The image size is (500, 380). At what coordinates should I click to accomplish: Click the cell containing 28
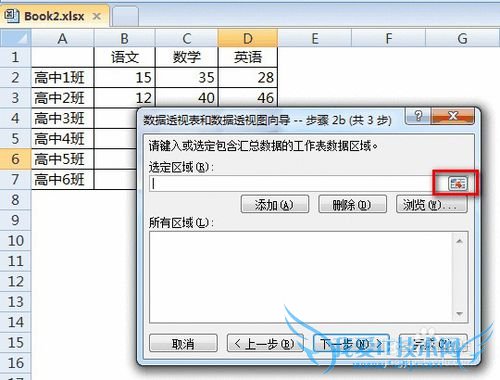coord(248,78)
